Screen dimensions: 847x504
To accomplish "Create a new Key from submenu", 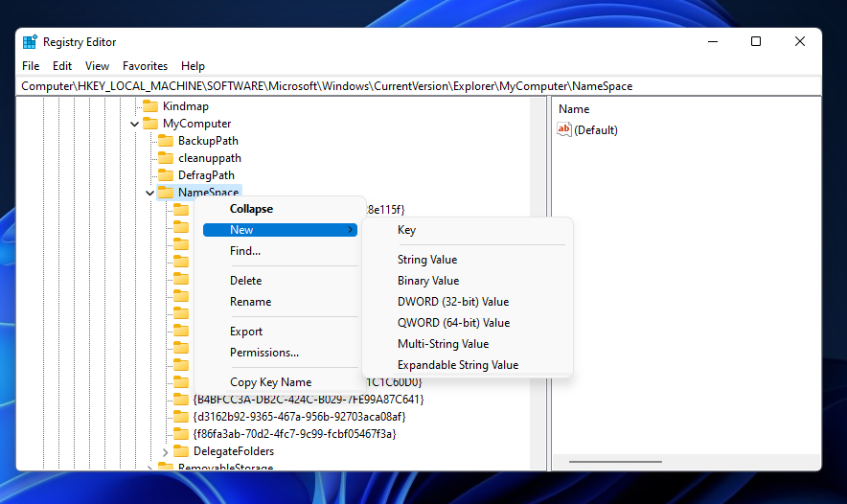I will 468,230.
